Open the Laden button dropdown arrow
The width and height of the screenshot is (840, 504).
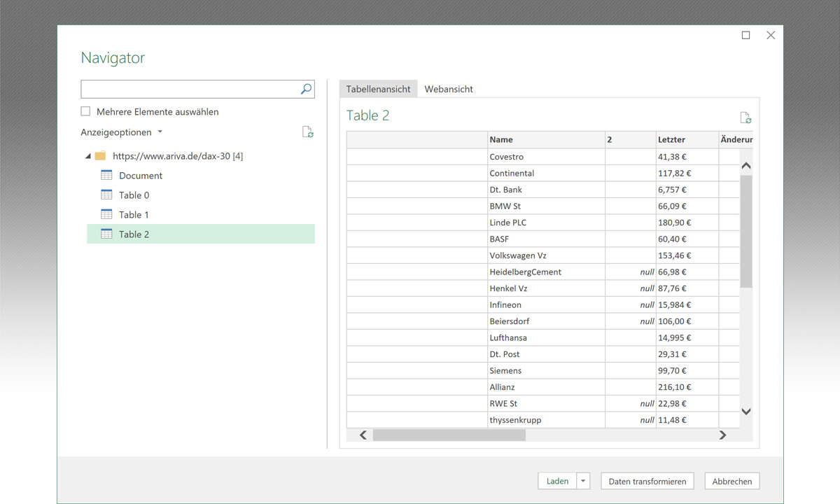click(x=584, y=481)
